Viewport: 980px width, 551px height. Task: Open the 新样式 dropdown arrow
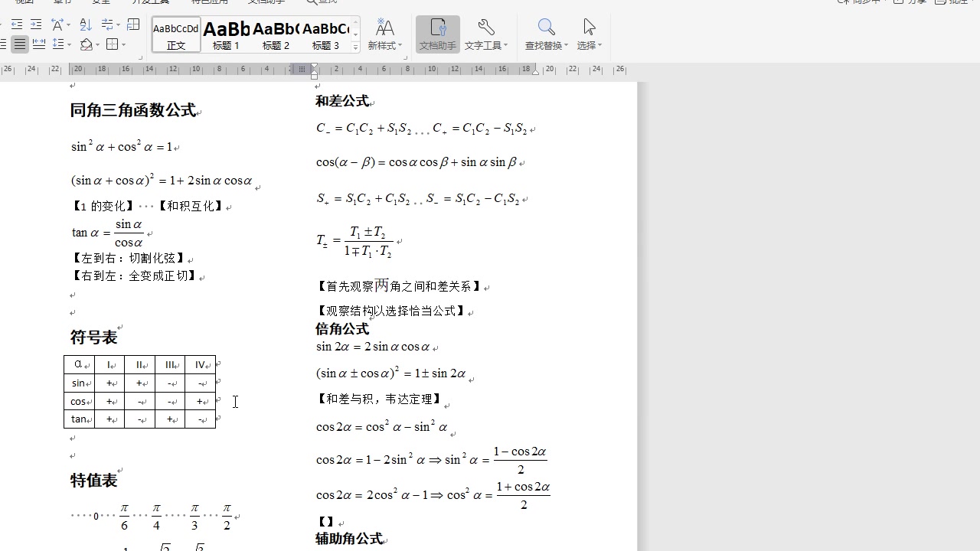400,46
